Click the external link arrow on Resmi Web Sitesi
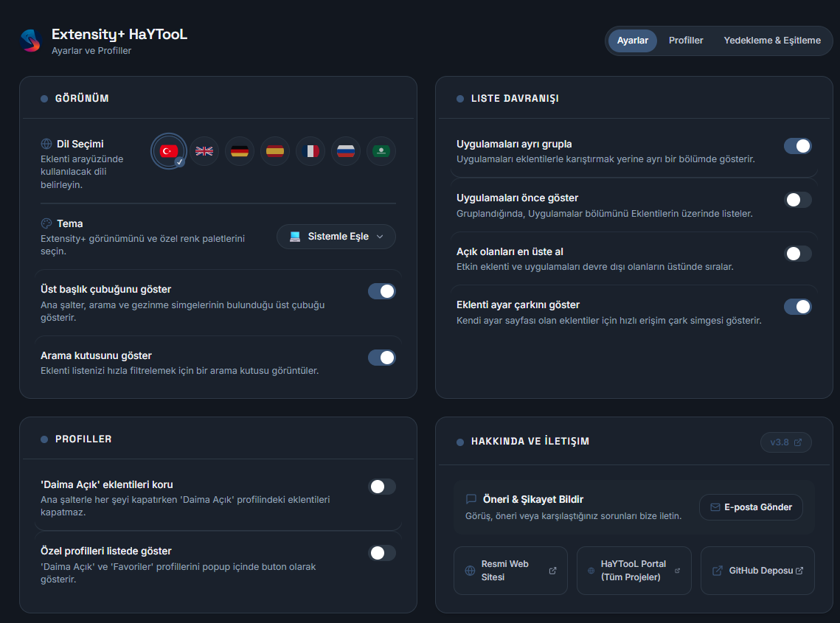 [x=553, y=571]
